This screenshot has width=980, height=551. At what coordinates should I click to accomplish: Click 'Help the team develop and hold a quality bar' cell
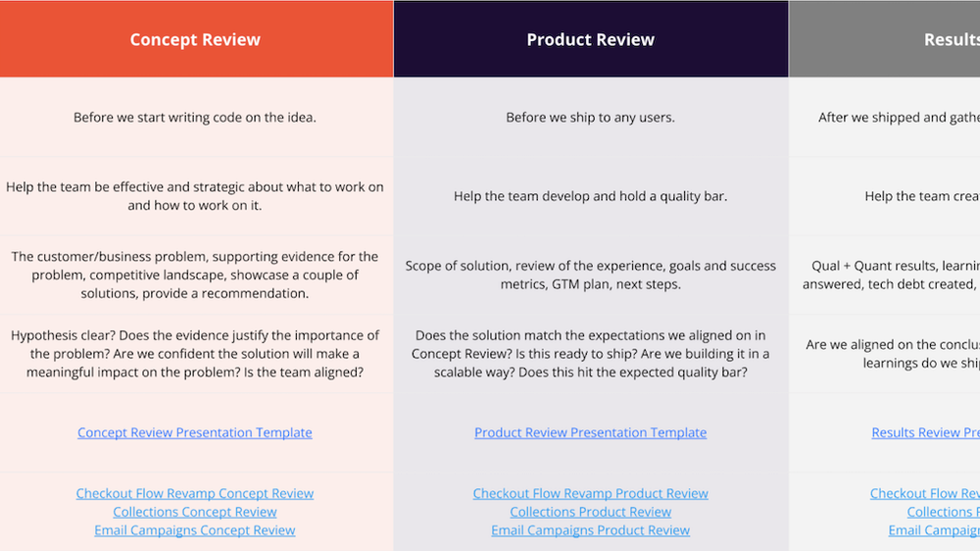[590, 196]
